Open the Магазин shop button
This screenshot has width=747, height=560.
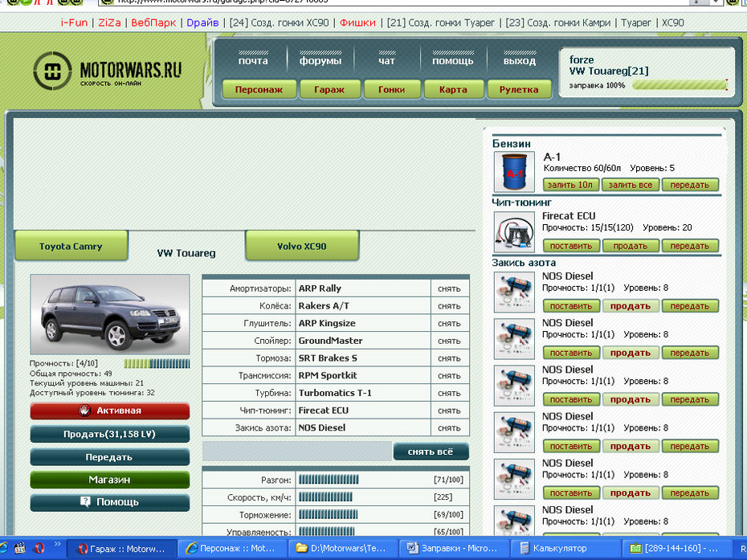pyautogui.click(x=109, y=480)
